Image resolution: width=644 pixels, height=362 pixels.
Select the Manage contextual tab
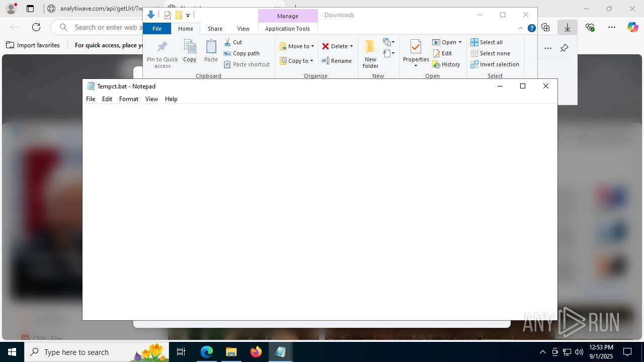(288, 16)
